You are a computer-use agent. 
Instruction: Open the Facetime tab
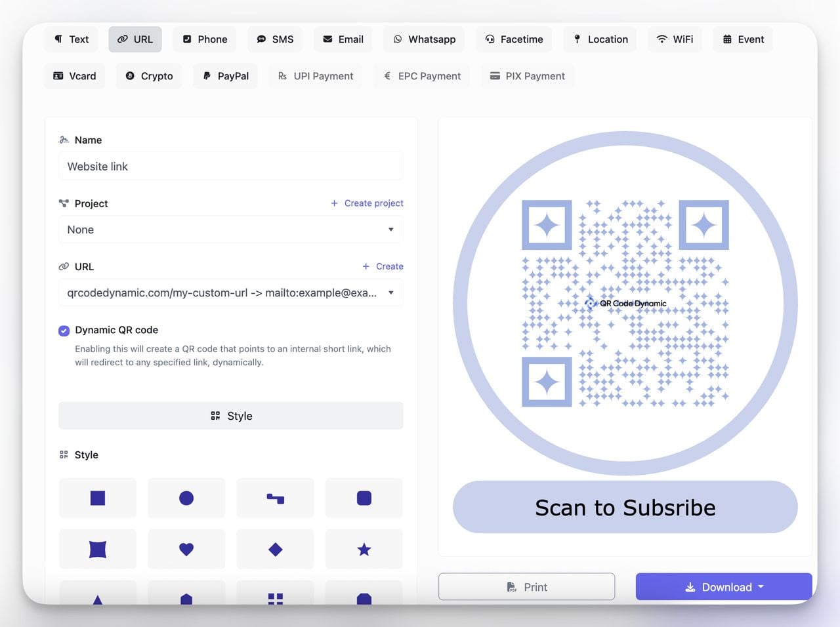pyautogui.click(x=514, y=39)
